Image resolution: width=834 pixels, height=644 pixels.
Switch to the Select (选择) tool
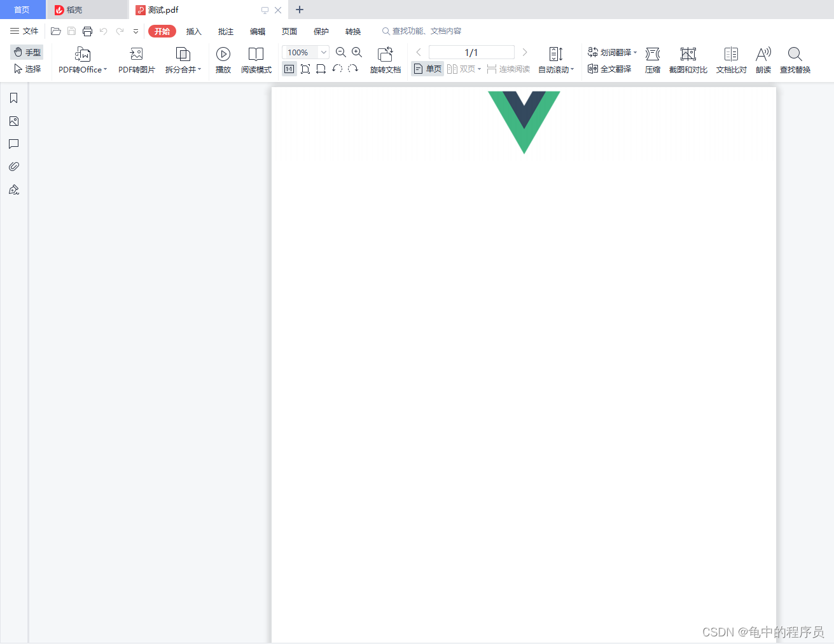tap(27, 69)
